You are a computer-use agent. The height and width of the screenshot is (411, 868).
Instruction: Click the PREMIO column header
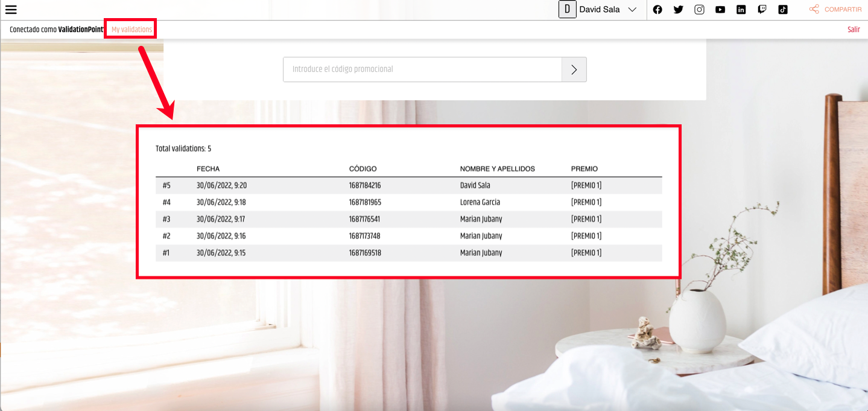point(584,169)
